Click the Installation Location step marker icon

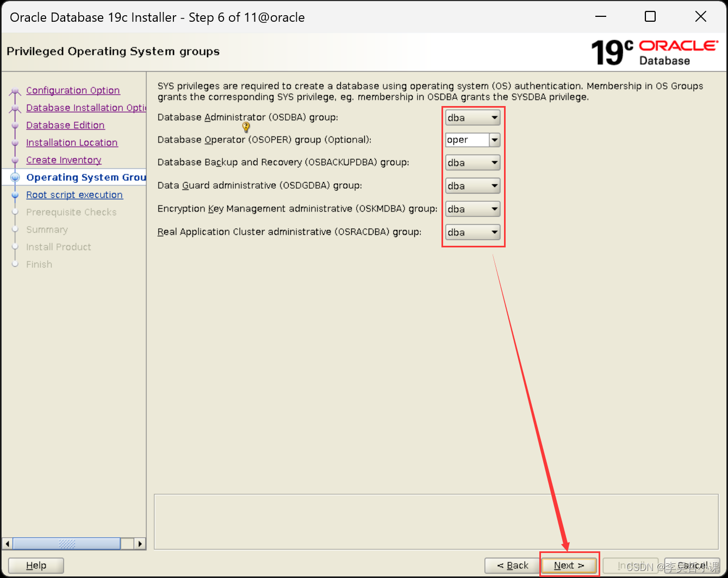point(15,143)
